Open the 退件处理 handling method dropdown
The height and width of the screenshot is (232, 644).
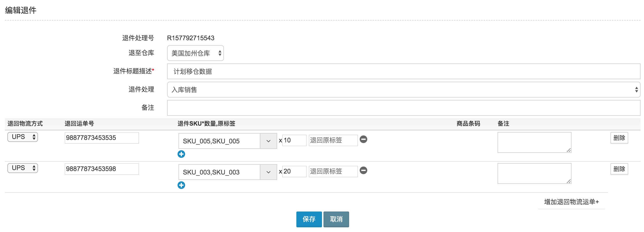click(x=403, y=90)
